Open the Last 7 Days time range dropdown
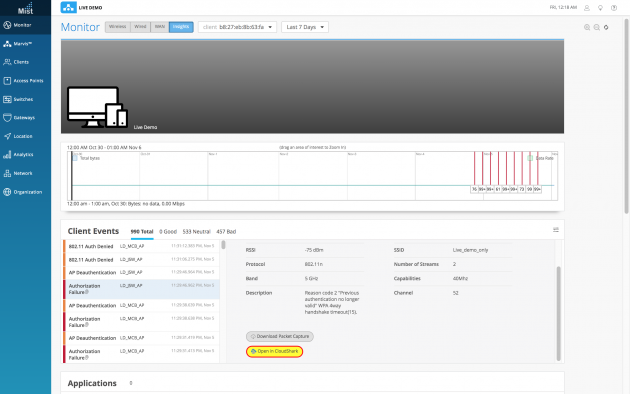 pyautogui.click(x=305, y=27)
